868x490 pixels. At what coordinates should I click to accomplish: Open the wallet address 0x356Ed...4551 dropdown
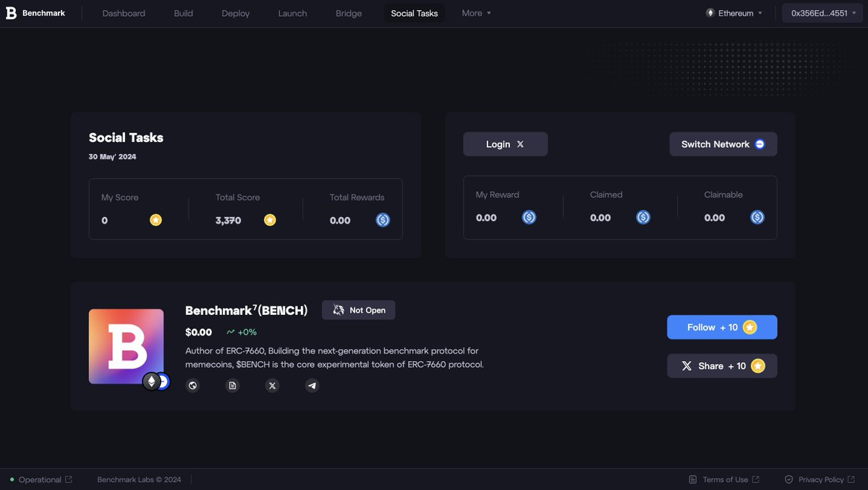tap(823, 13)
